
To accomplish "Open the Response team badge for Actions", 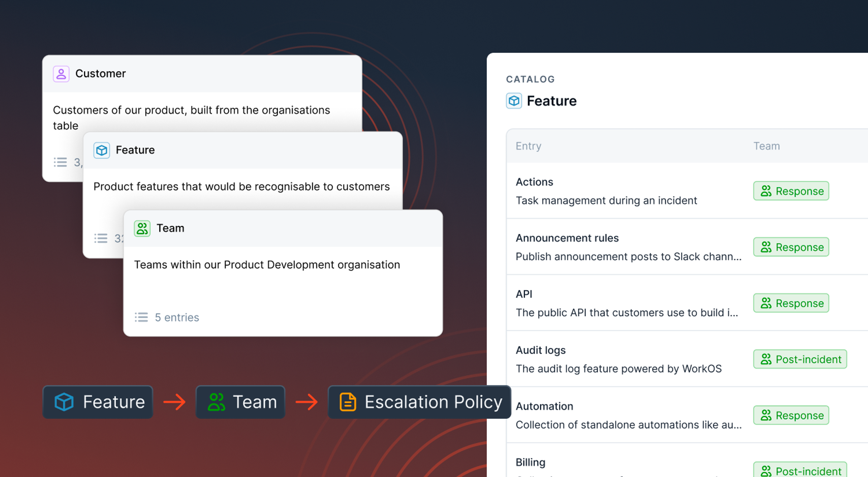I will pyautogui.click(x=791, y=191).
